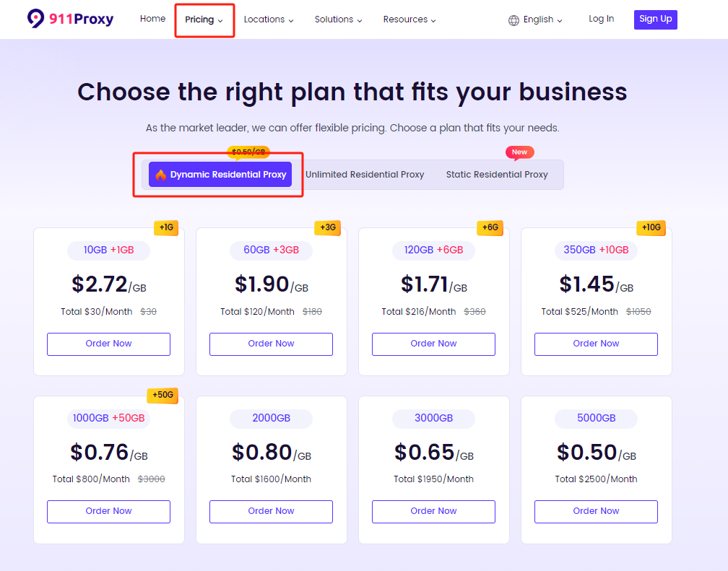The height and width of the screenshot is (571, 728).
Task: Switch to Static Residential Proxy tab
Action: [x=497, y=175]
